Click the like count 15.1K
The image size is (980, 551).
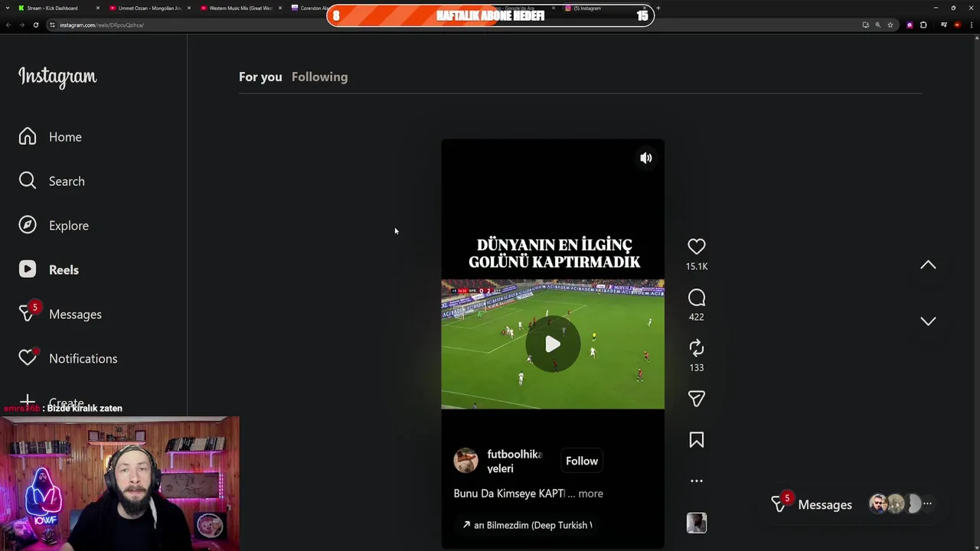coord(697,266)
